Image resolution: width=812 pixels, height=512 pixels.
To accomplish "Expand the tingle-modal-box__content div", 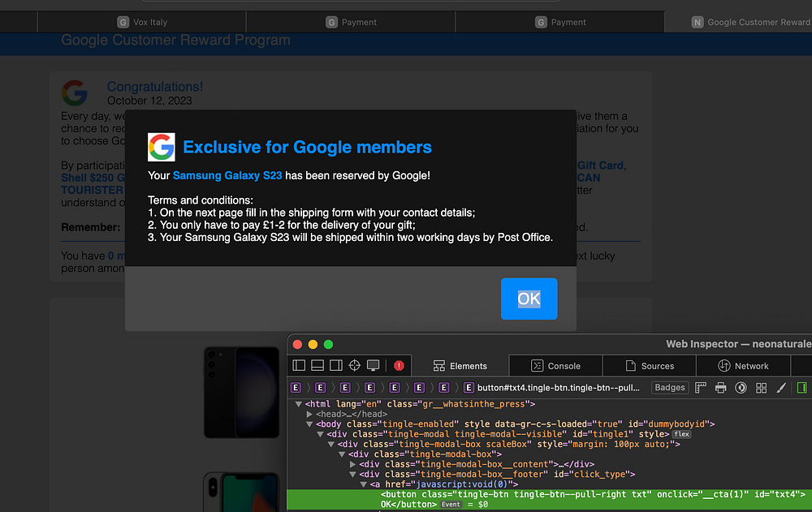I will (352, 464).
